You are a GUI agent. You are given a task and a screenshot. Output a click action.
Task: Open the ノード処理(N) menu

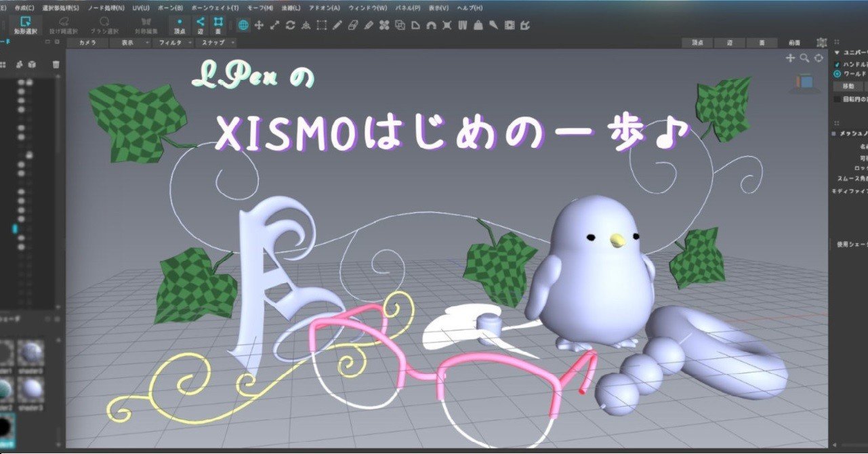(106, 7)
